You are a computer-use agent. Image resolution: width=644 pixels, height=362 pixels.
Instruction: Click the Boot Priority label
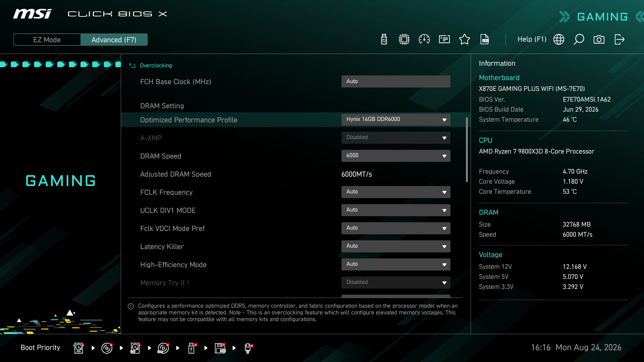pos(40,348)
